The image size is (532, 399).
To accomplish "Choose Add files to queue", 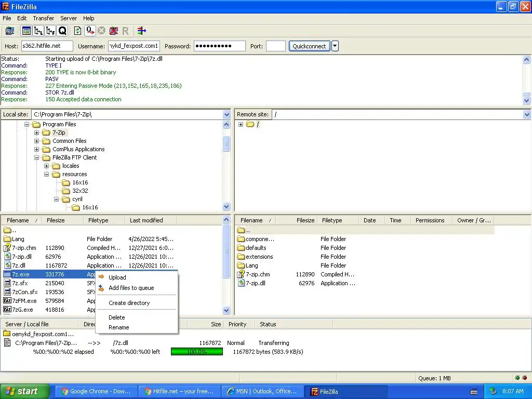I will coord(131,288).
